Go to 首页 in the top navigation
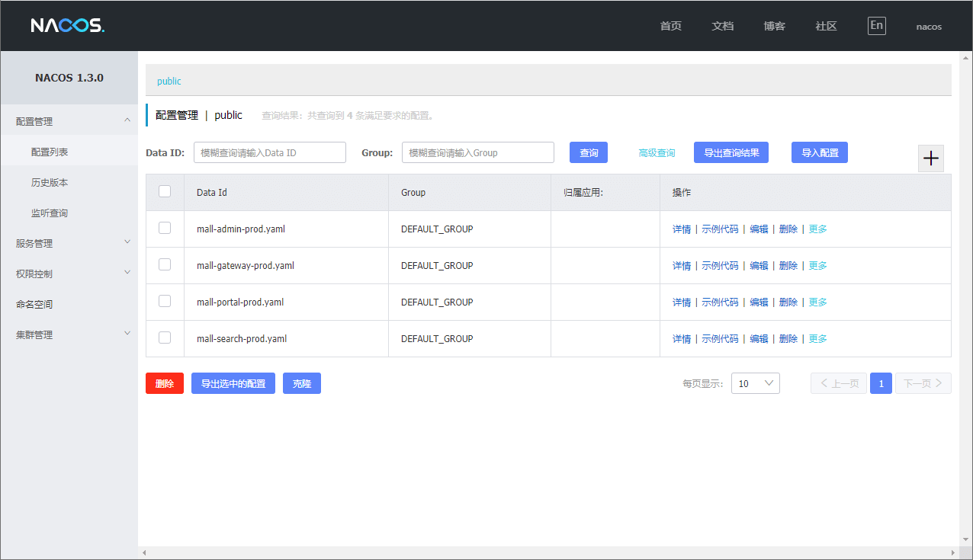 click(x=671, y=26)
